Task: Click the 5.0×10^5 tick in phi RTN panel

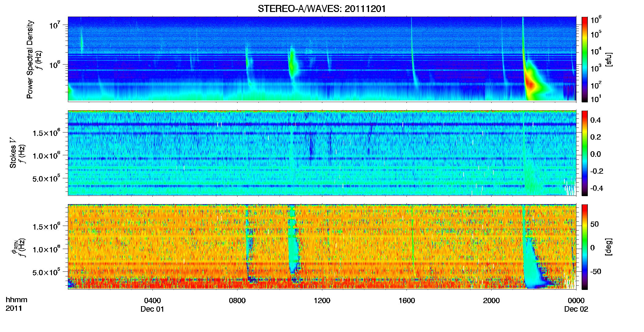Action: [46, 272]
